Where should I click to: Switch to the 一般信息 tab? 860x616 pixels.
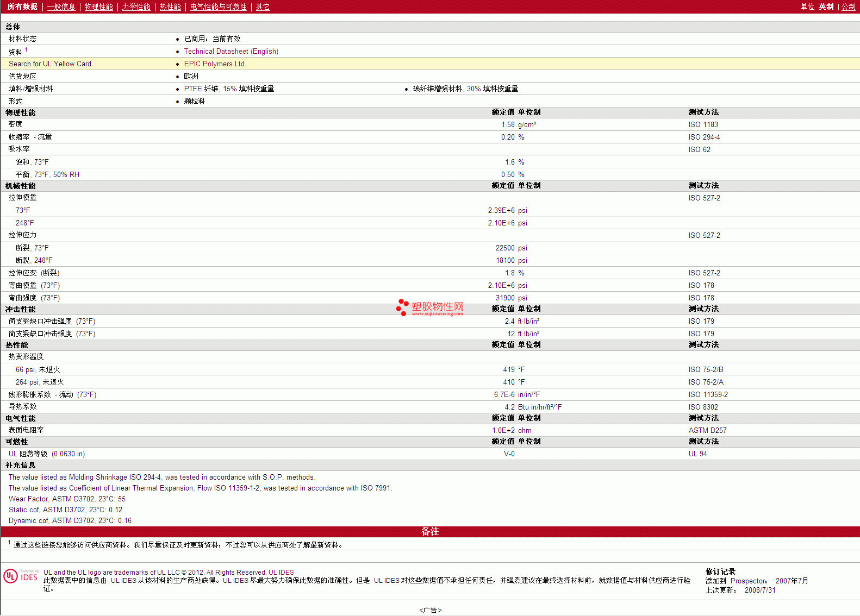tap(61, 7)
